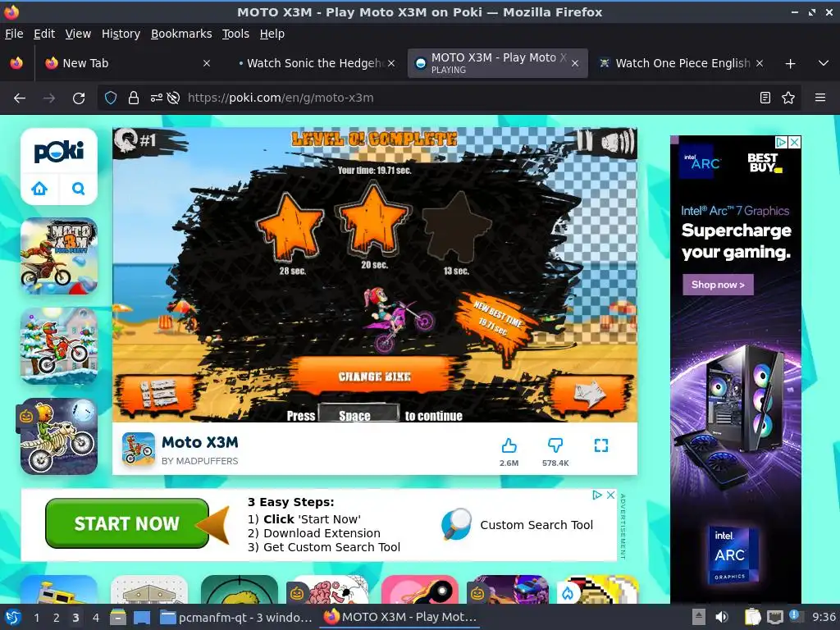Image resolution: width=840 pixels, height=630 pixels.
Task: Reload the current page
Action: click(x=79, y=98)
